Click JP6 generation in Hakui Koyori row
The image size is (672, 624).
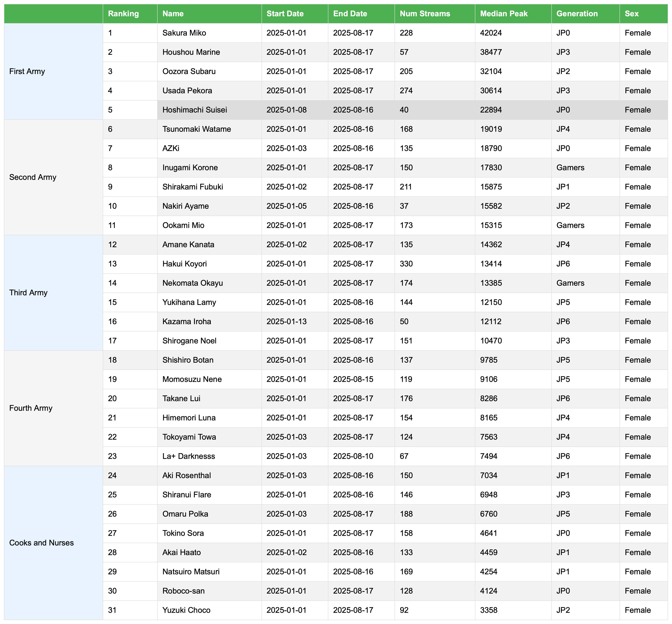tap(563, 264)
